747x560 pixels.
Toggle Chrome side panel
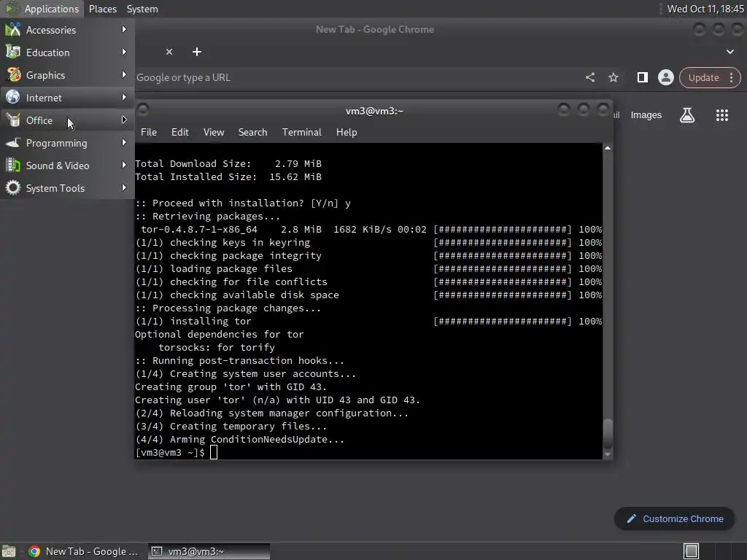point(642,77)
